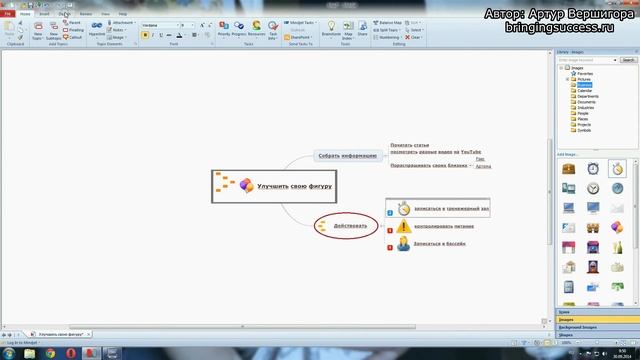Viewport: 640px width, 360px height.
Task: Open the SharePoint dropdown
Action: (298, 37)
